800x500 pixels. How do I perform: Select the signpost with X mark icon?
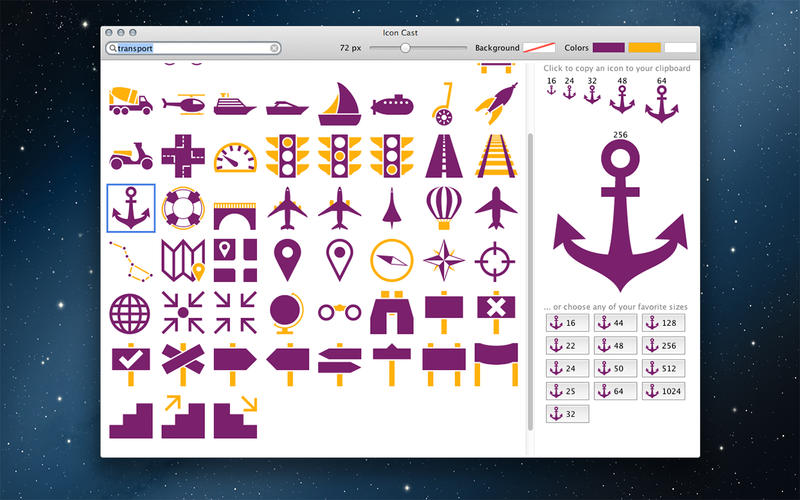(x=496, y=313)
